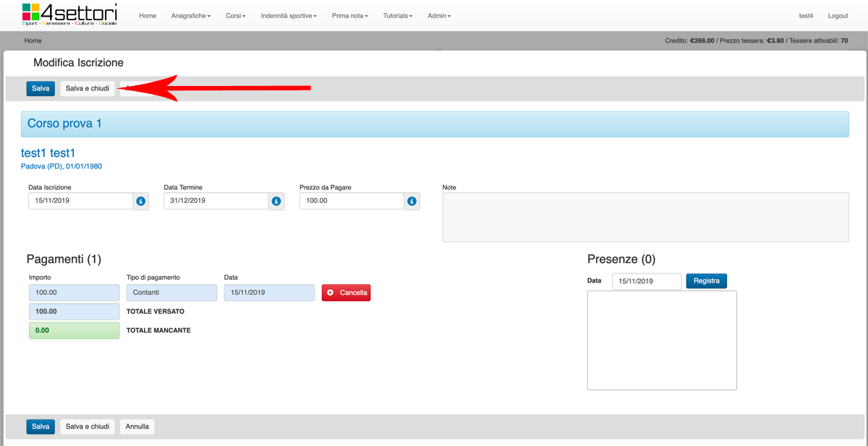The height and width of the screenshot is (446, 868).
Task: Click top Salva e chiudi button
Action: (88, 88)
